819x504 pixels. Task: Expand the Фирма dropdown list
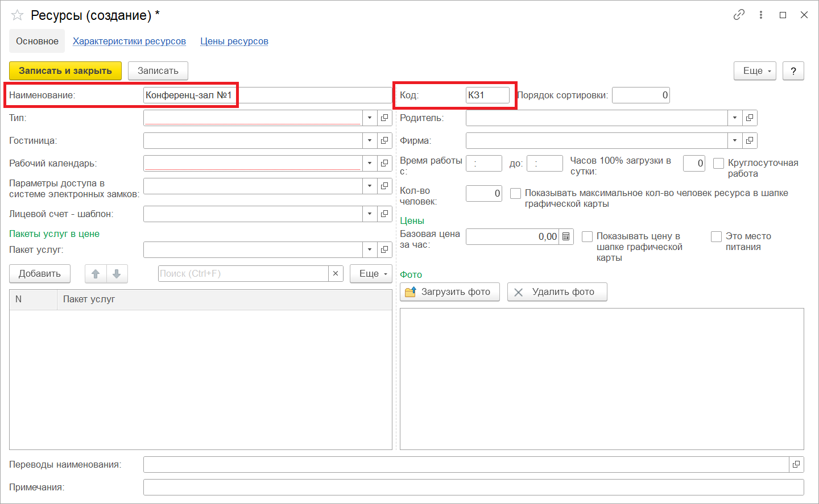pyautogui.click(x=735, y=140)
